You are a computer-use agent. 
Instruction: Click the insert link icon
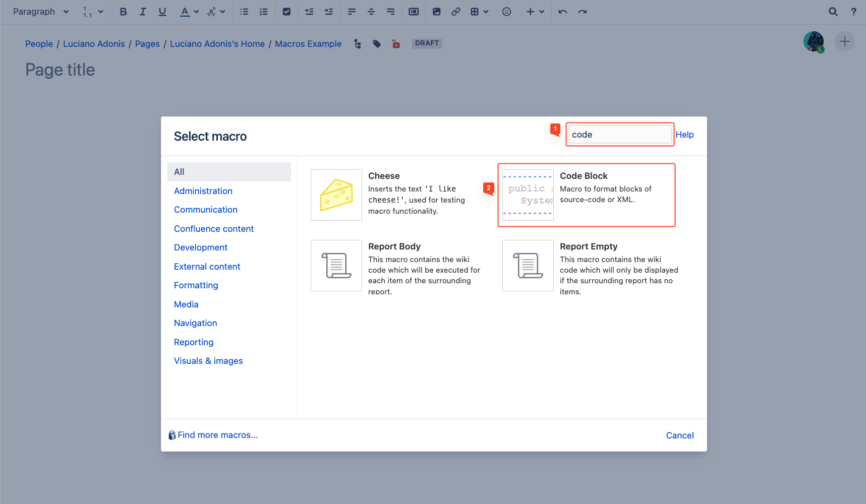(x=456, y=12)
